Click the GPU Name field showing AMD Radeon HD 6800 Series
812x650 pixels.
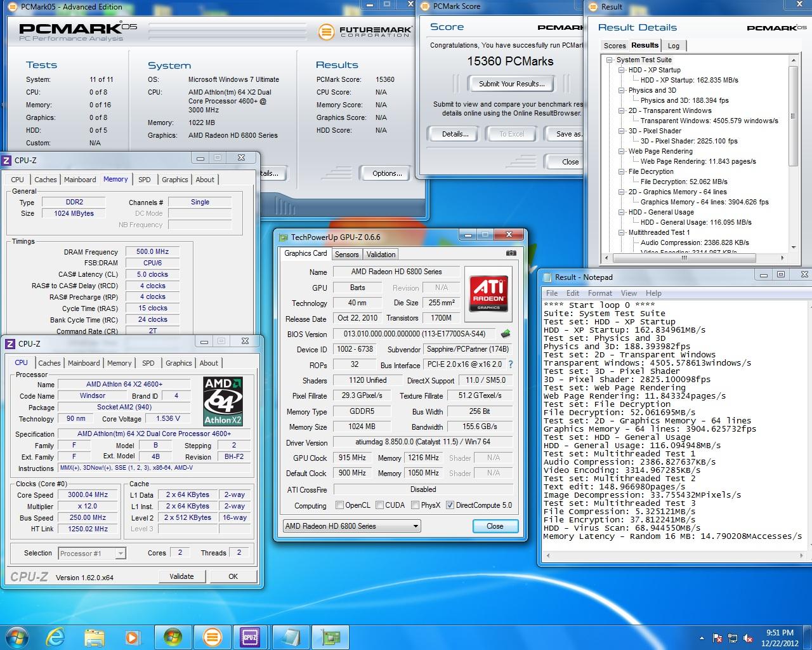click(397, 272)
